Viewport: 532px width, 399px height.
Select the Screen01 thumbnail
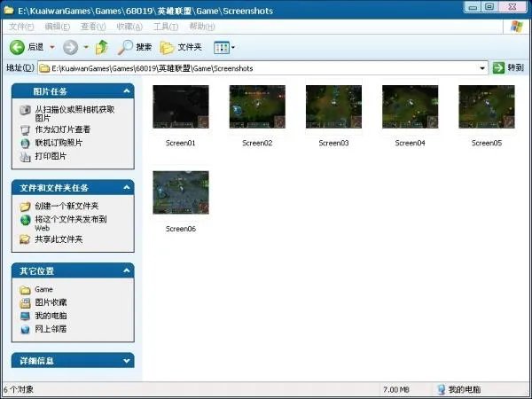pyautogui.click(x=181, y=107)
